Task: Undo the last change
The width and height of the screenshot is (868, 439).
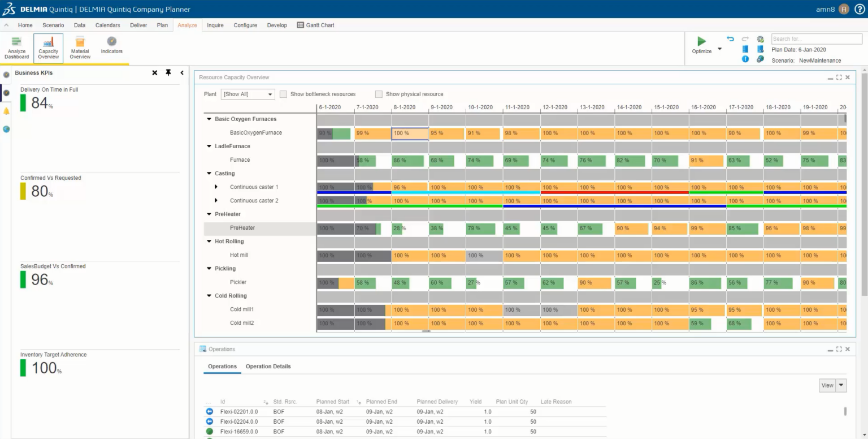Action: click(x=730, y=38)
